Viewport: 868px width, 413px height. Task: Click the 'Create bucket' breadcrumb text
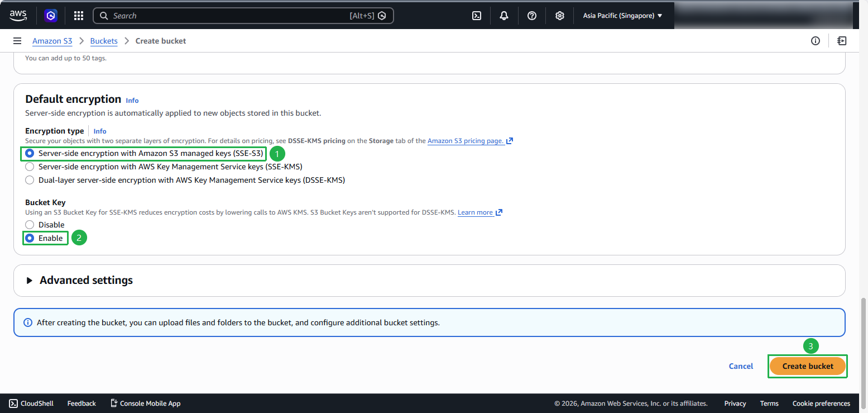pos(161,41)
